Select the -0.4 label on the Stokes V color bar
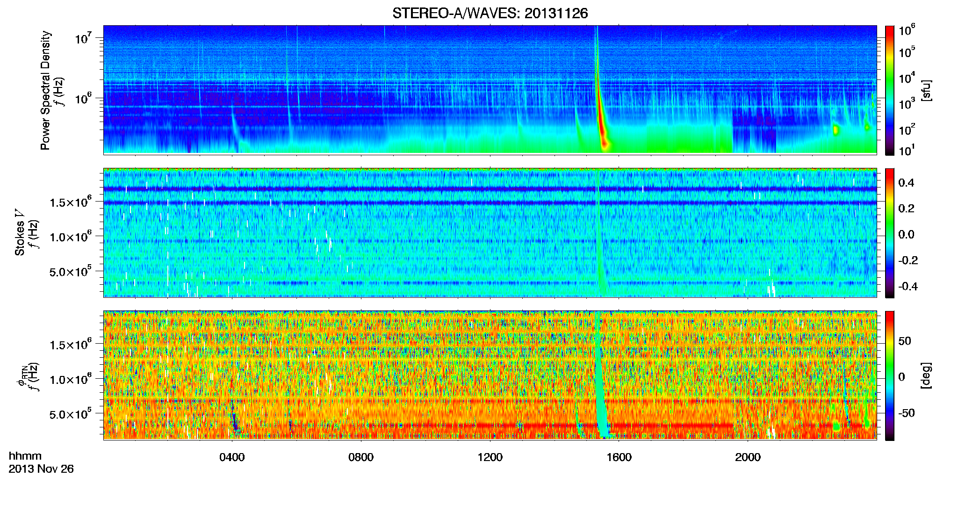This screenshot has width=980, height=505. coord(908,286)
